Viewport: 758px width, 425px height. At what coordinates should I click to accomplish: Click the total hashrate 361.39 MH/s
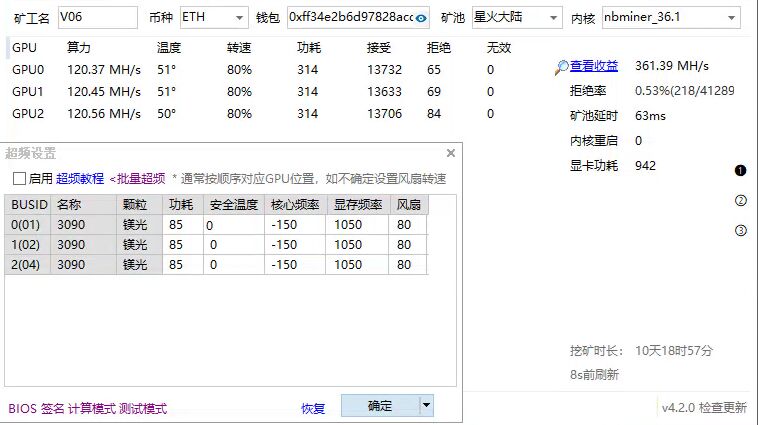672,66
